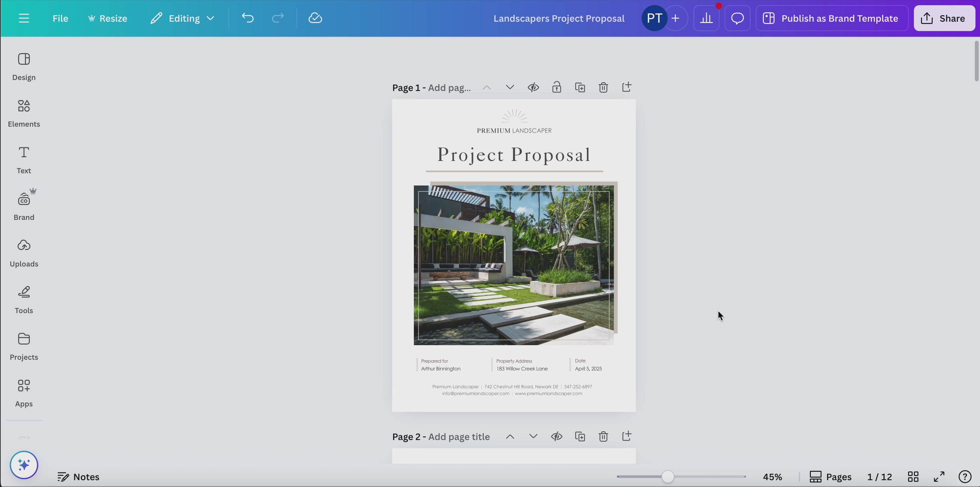This screenshot has width=980, height=487.
Task: Open the Apps panel
Action: 24,393
